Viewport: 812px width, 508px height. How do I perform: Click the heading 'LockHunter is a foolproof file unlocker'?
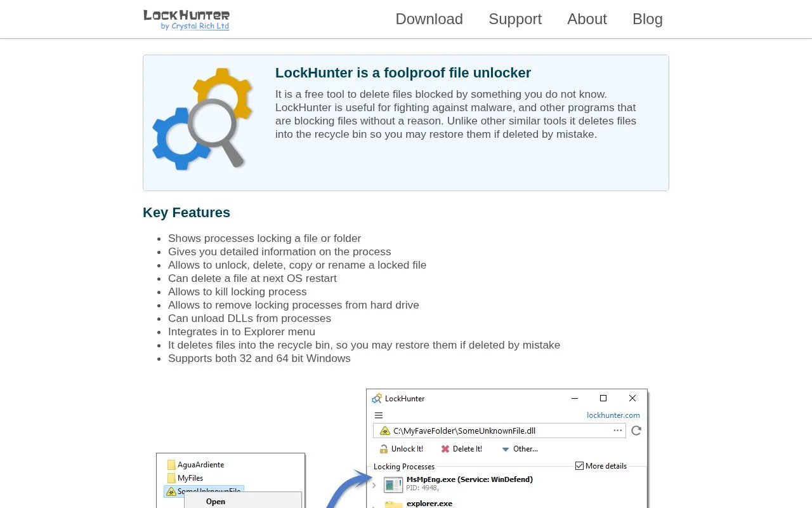click(403, 73)
